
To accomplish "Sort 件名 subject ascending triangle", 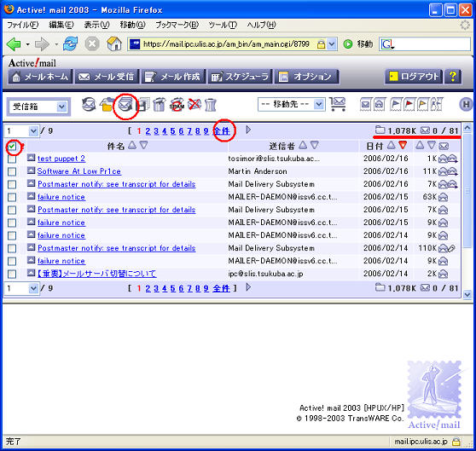I will coord(132,145).
